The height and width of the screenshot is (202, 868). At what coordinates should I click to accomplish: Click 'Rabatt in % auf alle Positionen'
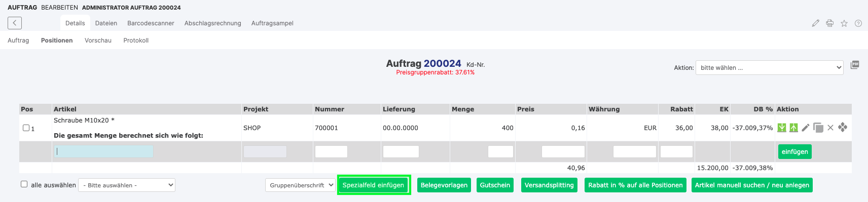click(635, 185)
